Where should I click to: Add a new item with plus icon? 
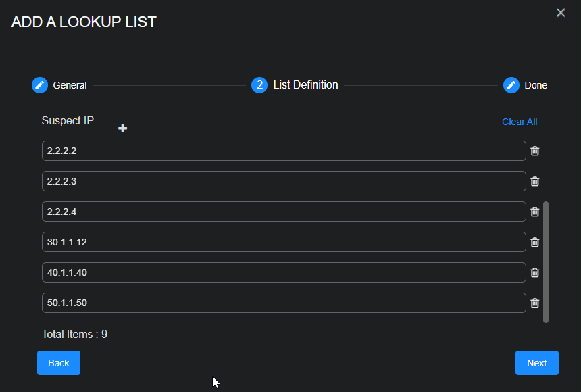[123, 128]
